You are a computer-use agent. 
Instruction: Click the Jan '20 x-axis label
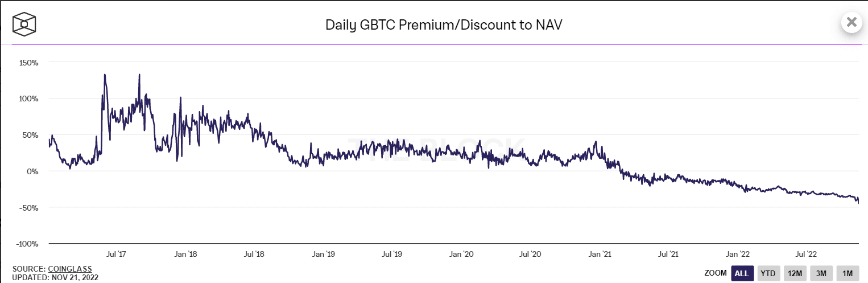click(x=461, y=253)
